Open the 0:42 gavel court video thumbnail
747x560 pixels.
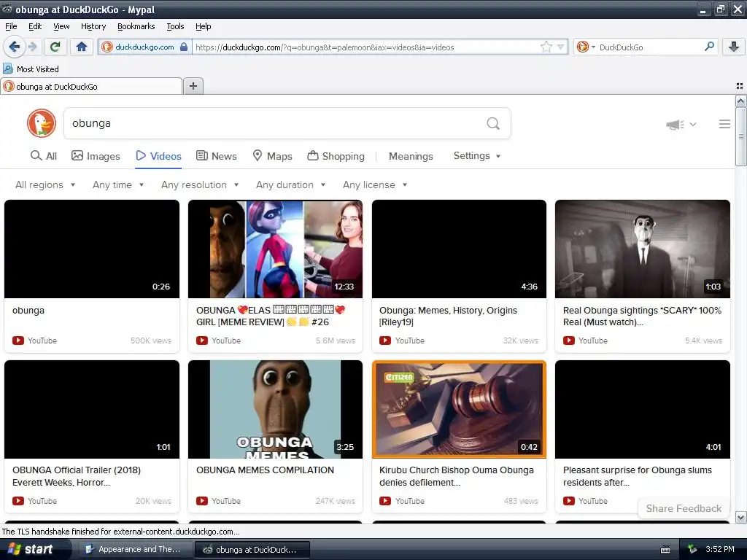pos(459,410)
